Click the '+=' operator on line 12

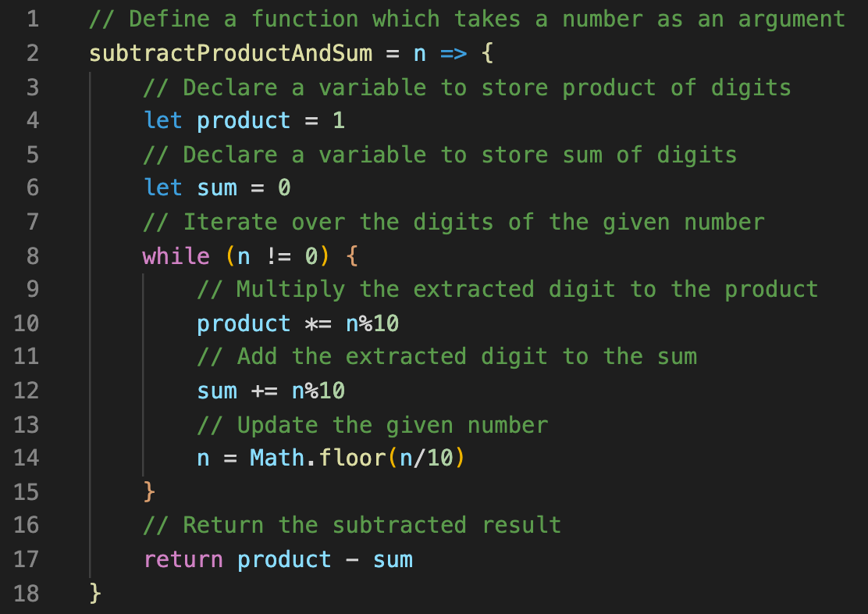click(x=264, y=391)
